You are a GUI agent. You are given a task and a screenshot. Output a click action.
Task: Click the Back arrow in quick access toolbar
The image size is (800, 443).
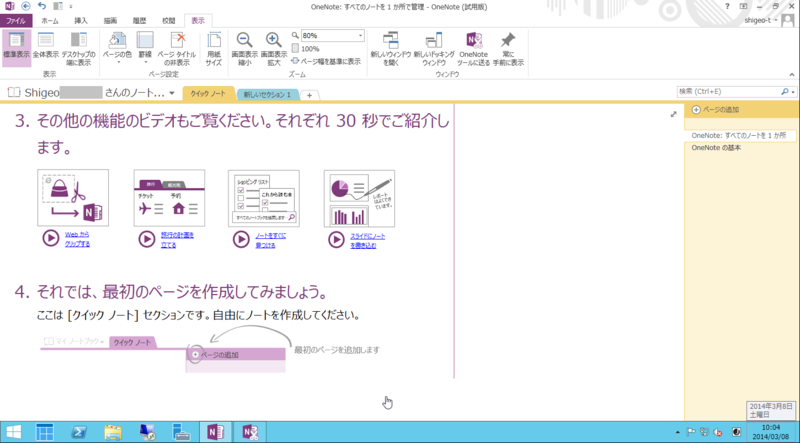pos(26,6)
